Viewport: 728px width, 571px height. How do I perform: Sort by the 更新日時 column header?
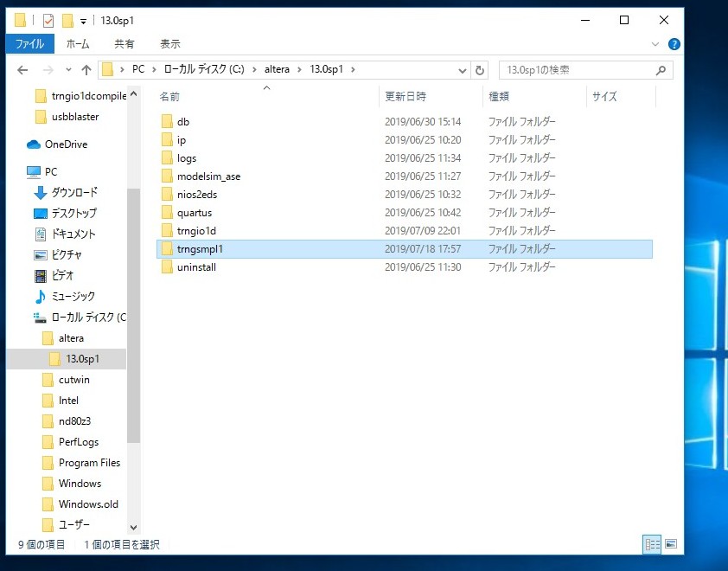pyautogui.click(x=406, y=97)
